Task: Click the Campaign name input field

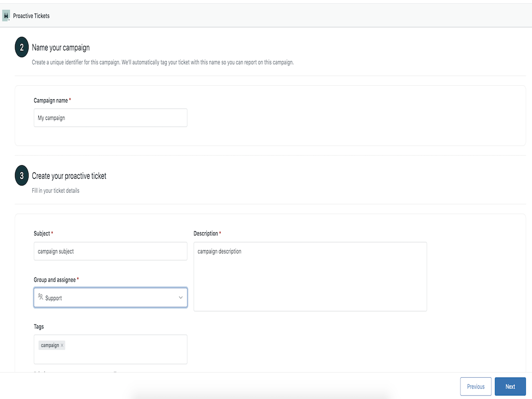Action: click(x=110, y=118)
